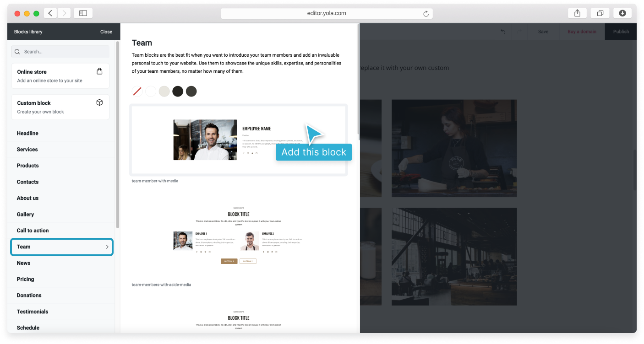Reload the page in address bar
644x344 pixels.
coord(426,14)
